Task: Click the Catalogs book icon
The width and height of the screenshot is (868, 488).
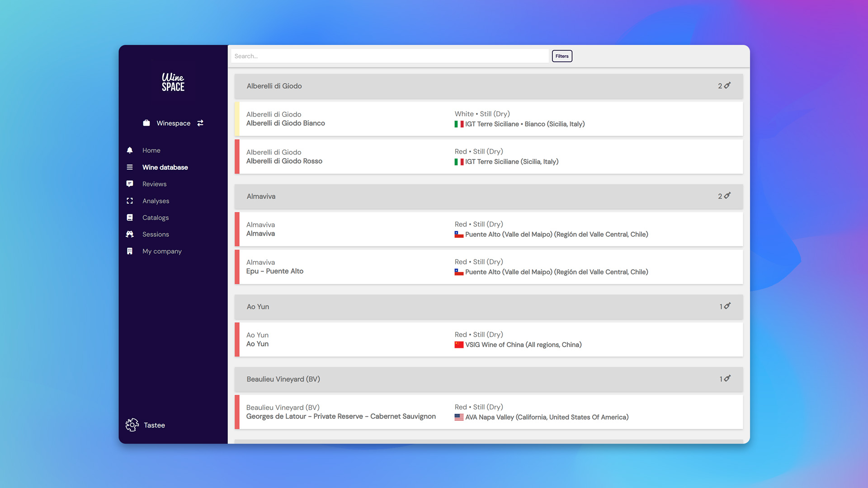Action: (130, 217)
